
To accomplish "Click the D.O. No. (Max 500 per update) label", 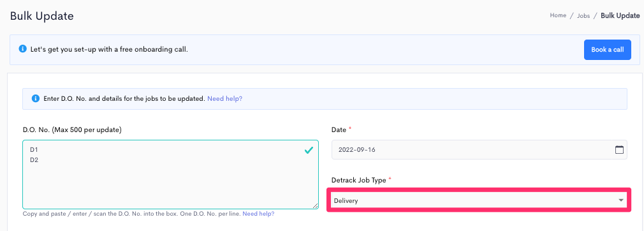I will coord(72,130).
